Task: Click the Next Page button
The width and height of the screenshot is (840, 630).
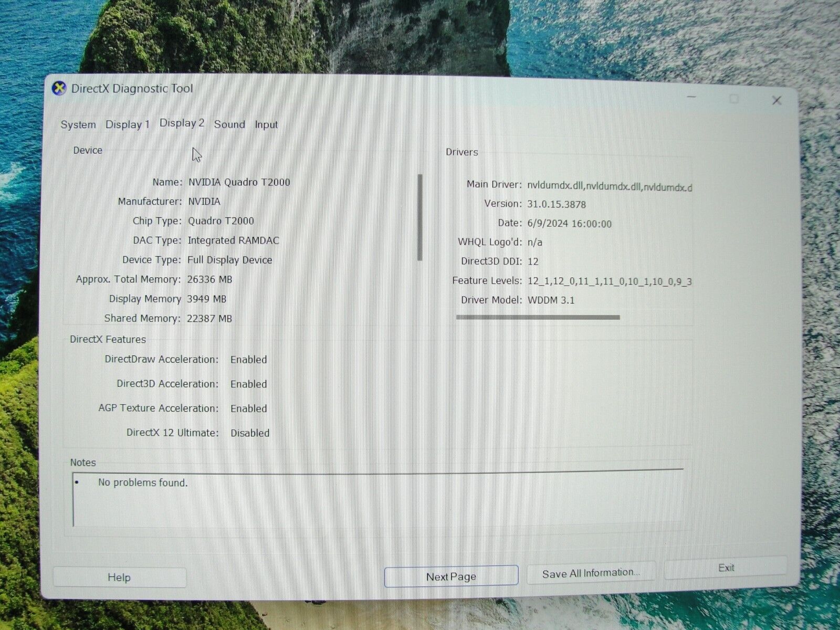Action: (451, 576)
